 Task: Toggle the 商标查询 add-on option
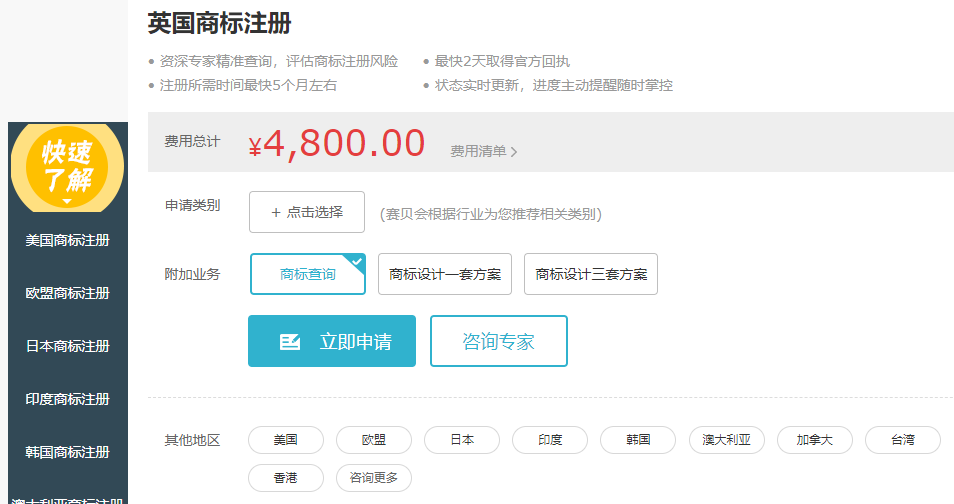coord(308,274)
